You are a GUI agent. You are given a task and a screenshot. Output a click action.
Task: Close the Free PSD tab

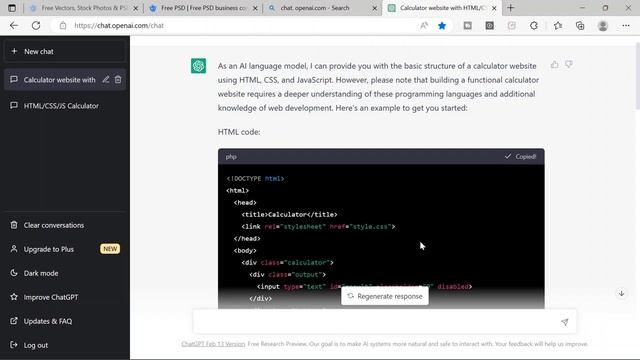coord(255,8)
